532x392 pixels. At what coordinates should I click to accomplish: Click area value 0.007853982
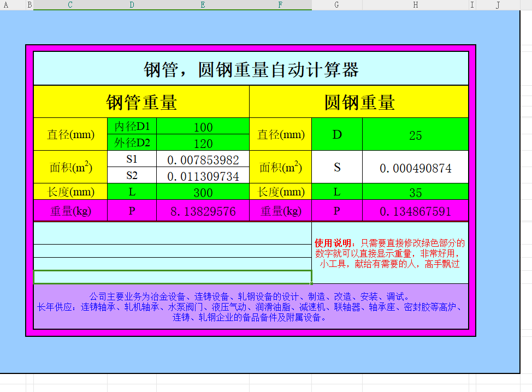click(x=203, y=159)
